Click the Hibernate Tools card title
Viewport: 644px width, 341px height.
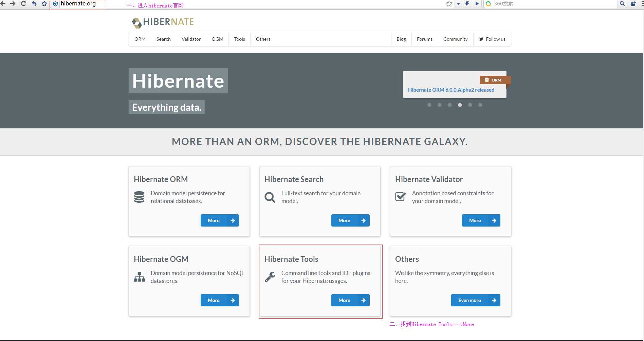pyautogui.click(x=291, y=259)
